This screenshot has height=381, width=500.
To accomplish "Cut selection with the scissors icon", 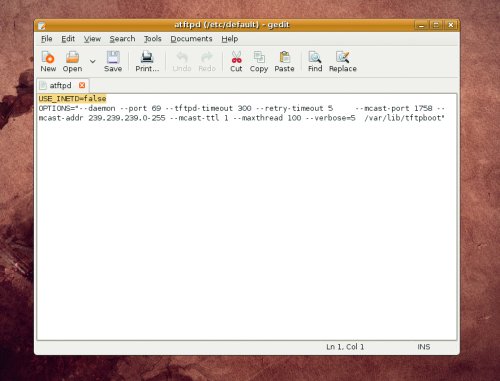I will [236, 61].
